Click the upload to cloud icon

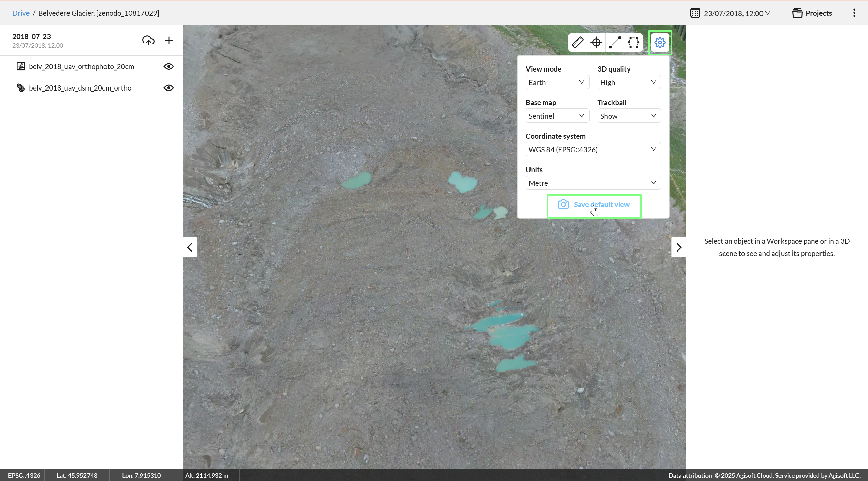[148, 41]
